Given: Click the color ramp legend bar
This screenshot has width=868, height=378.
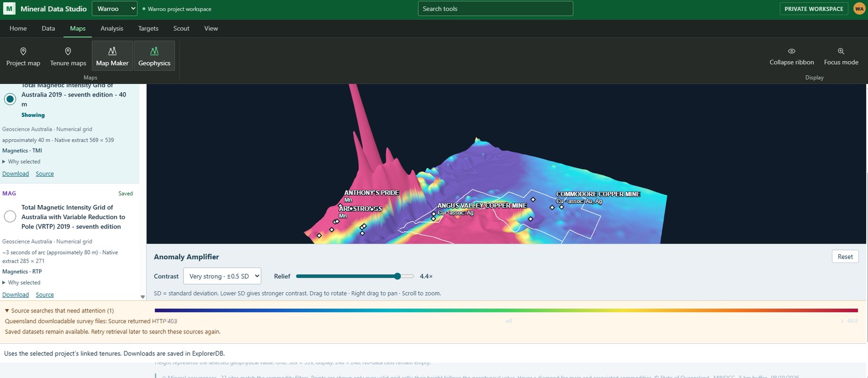Looking at the screenshot, I should 506,311.
